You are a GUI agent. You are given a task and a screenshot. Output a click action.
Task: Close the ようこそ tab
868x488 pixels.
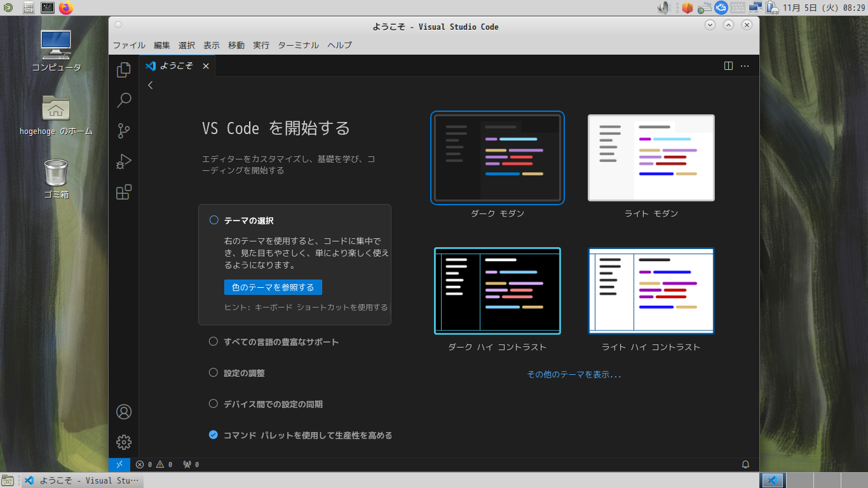click(x=205, y=65)
